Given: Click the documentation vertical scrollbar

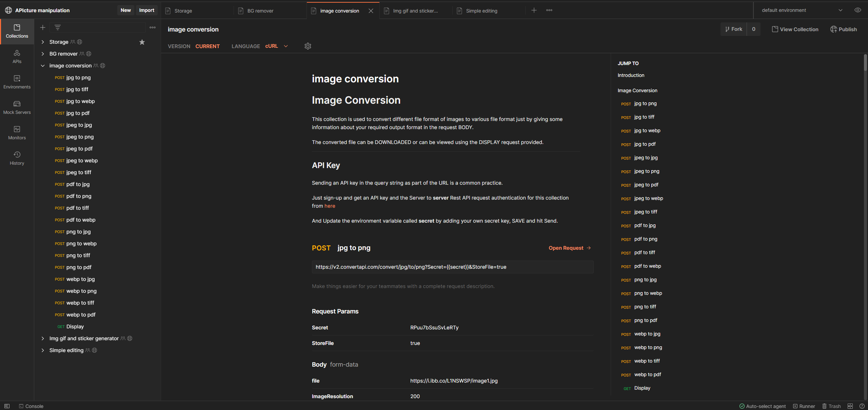Looking at the screenshot, I should 865,63.
